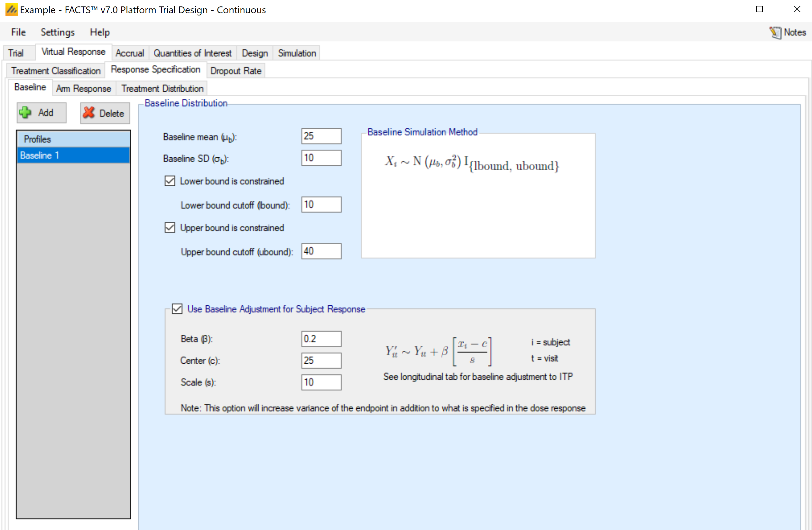The width and height of the screenshot is (812, 530).
Task: Click the Beta value input field
Action: (321, 339)
